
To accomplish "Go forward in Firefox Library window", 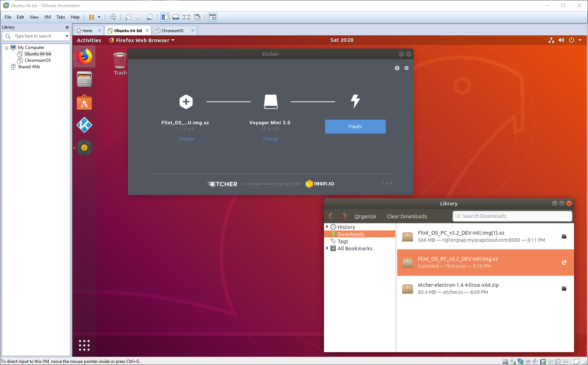I will tap(344, 216).
